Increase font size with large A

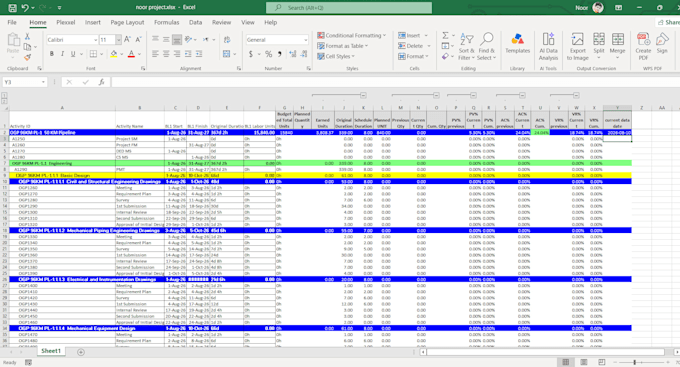(x=128, y=39)
